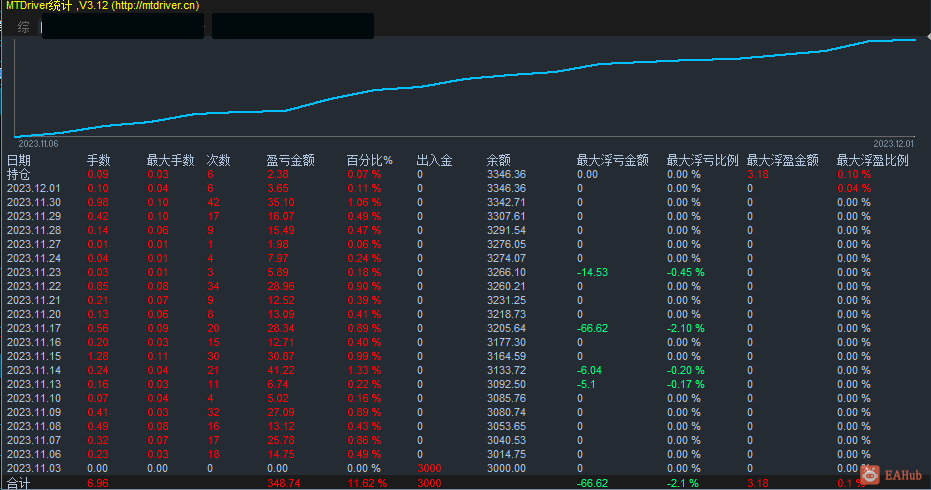Viewport: 931px width, 490px height.
Task: Select the 2023.11.03 date row
Action: (x=34, y=468)
